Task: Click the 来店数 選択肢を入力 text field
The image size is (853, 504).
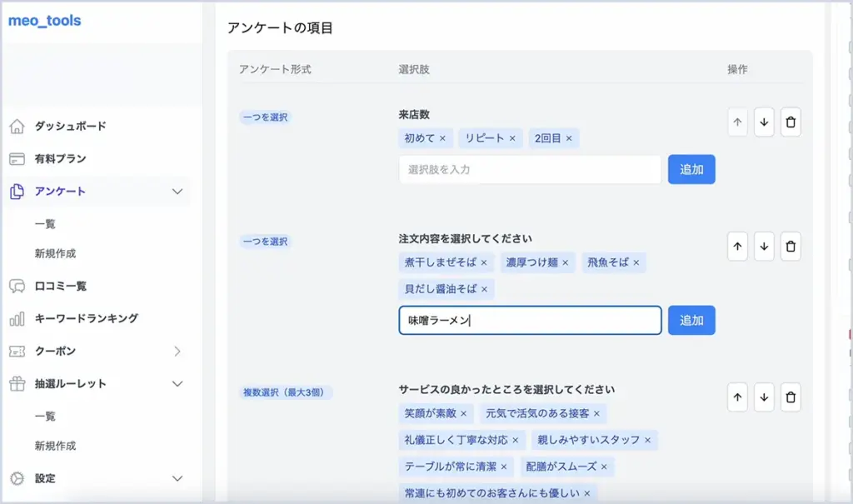Action: click(530, 170)
